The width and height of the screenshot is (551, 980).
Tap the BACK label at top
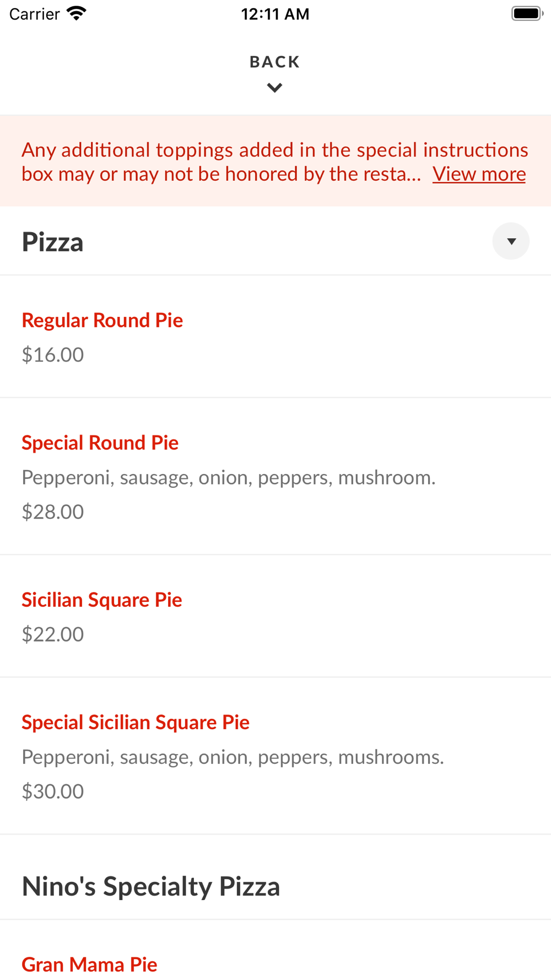pyautogui.click(x=274, y=62)
